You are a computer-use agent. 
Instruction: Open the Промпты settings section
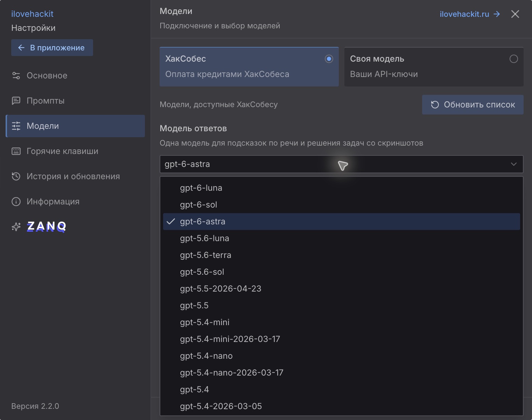coord(75,101)
